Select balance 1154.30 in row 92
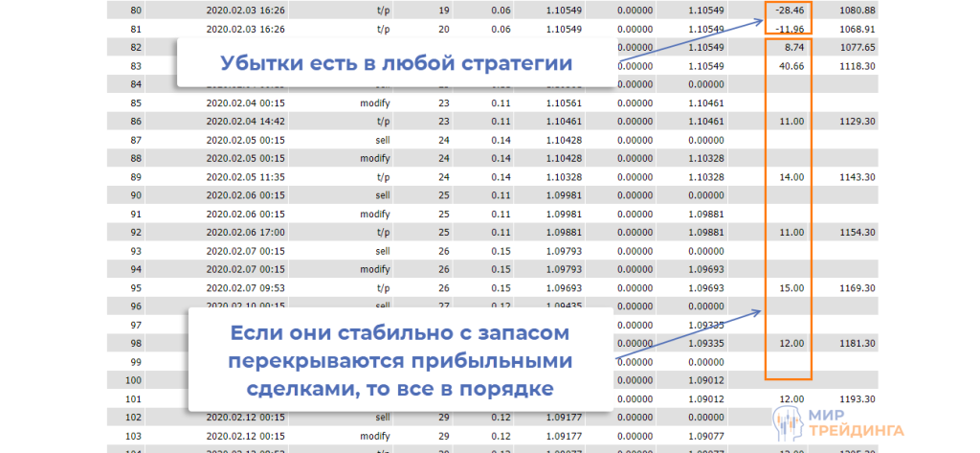Image resolution: width=980 pixels, height=453 pixels. point(857,232)
